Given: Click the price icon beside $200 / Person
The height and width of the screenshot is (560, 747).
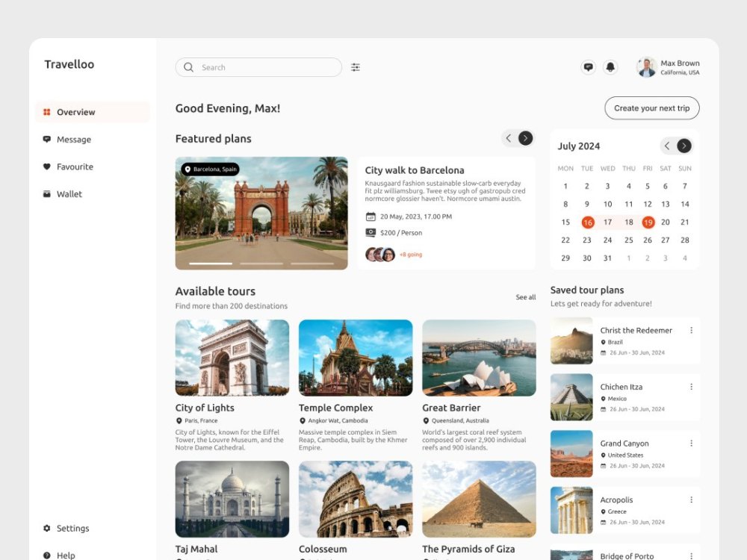Looking at the screenshot, I should [x=371, y=233].
